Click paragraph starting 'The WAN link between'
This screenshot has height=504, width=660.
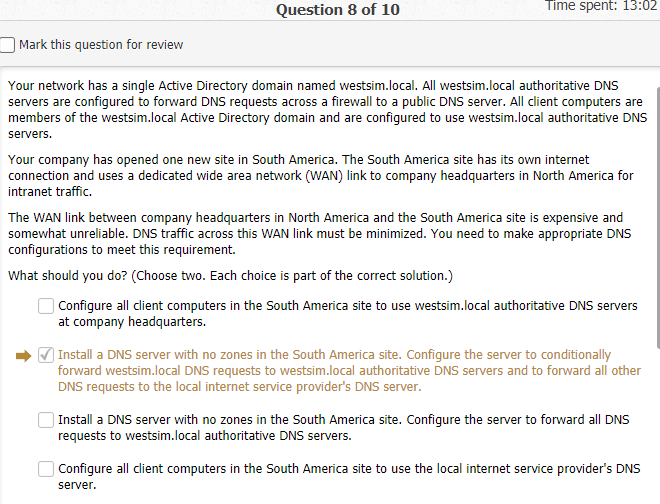click(x=320, y=233)
